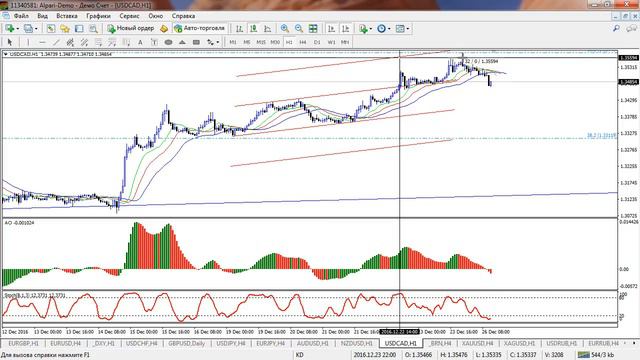The width and height of the screenshot is (640, 360).
Task: Click the AO indicator label
Action: (19, 223)
